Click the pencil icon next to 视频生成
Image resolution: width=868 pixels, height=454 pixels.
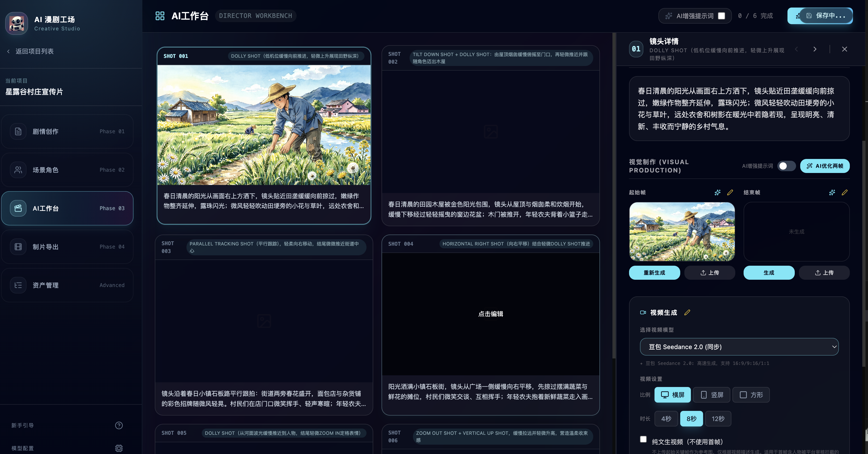tap(687, 312)
